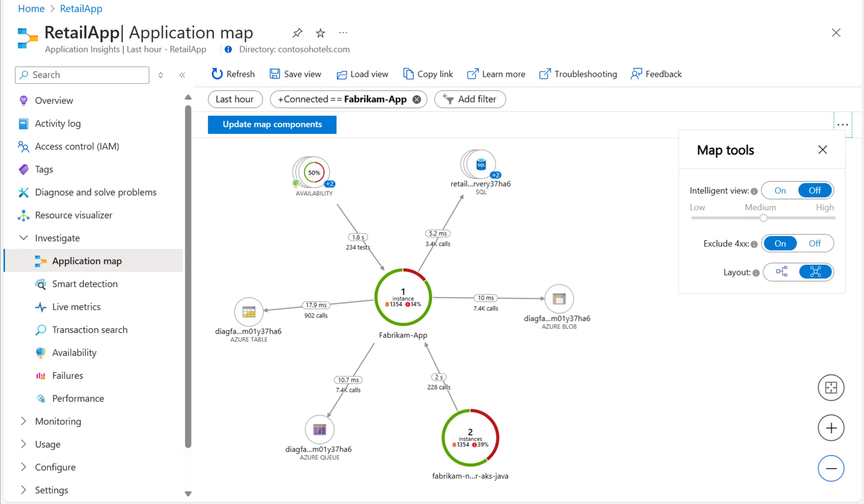864x504 pixels.
Task: Refresh the application map
Action: click(x=233, y=74)
